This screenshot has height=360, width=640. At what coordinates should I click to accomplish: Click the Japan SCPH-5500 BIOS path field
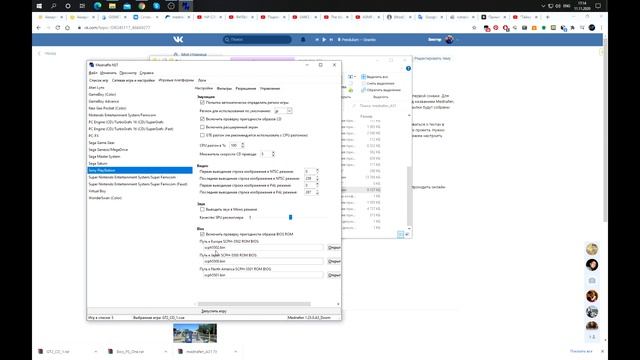(x=263, y=261)
